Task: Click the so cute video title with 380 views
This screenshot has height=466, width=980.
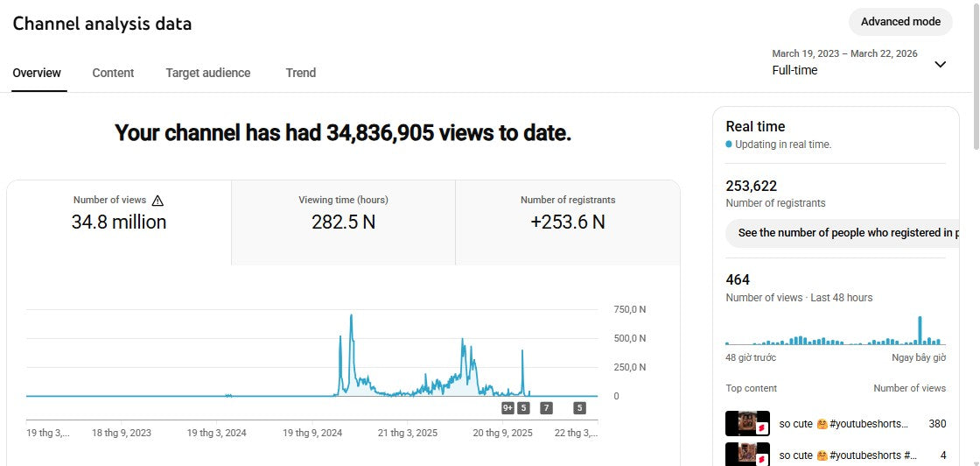Action: (843, 424)
